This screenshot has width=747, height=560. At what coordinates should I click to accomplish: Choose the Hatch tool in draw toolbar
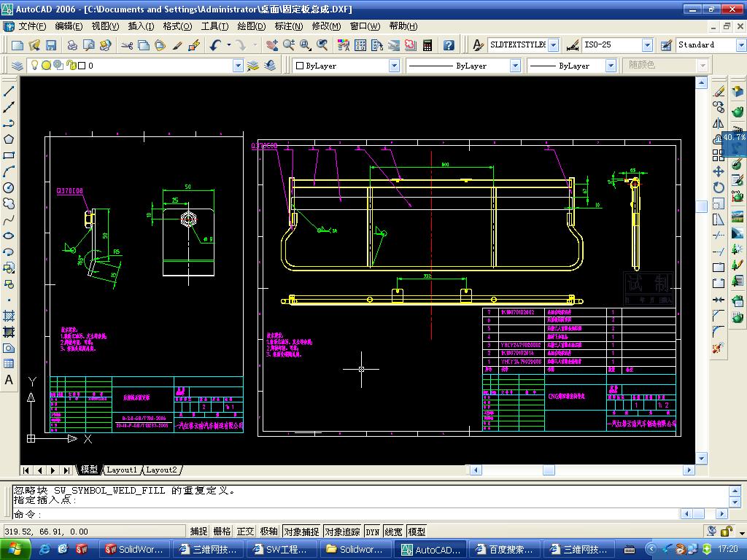[x=9, y=316]
